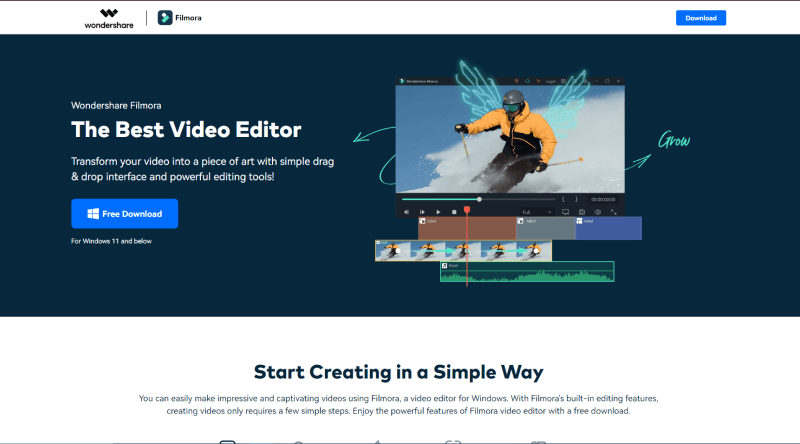The width and height of the screenshot is (800, 444).
Task: Click the Windows logo on Free Download
Action: pos(93,214)
